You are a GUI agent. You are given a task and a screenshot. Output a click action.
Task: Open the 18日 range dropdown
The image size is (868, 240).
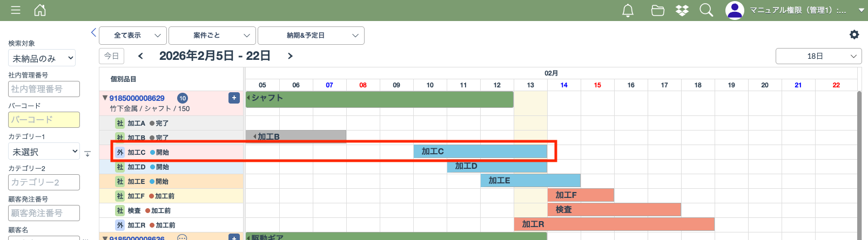click(x=818, y=56)
